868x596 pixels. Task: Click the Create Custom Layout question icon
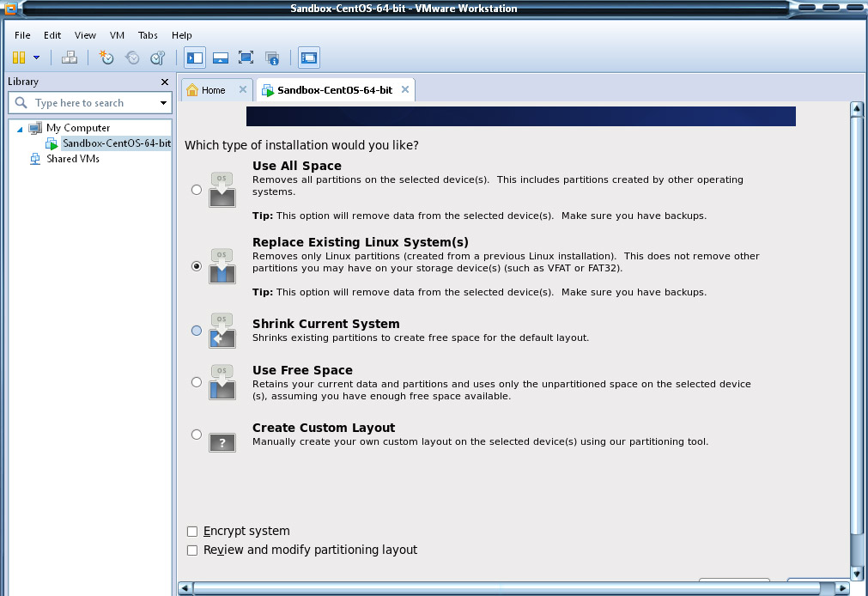[222, 442]
